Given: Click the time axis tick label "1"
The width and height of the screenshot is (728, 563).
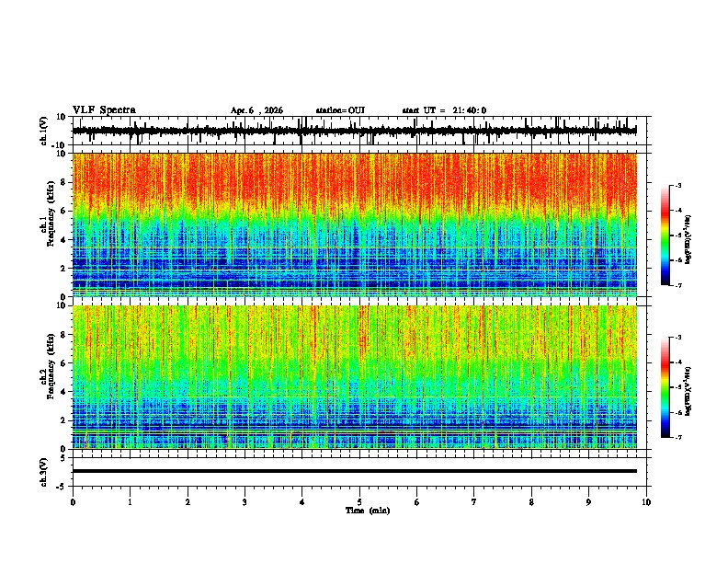Looking at the screenshot, I should 130,502.
